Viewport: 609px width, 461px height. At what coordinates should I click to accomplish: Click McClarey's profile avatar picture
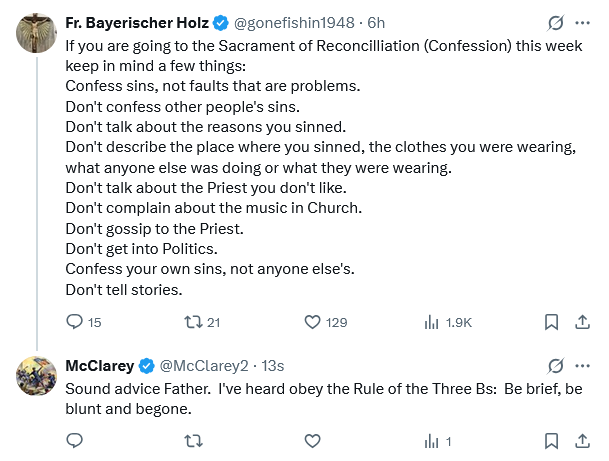36,376
